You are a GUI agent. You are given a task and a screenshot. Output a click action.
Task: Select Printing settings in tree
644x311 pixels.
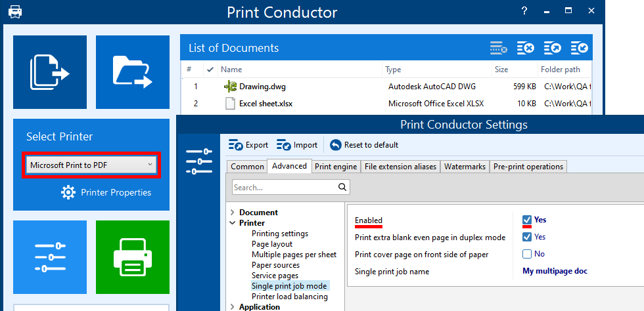pos(280,234)
